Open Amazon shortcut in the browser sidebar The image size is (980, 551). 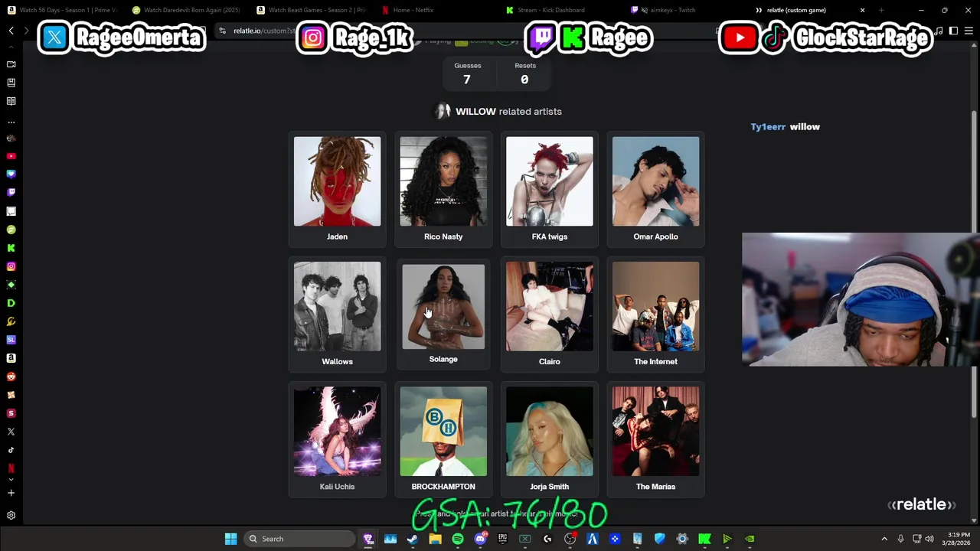(11, 358)
